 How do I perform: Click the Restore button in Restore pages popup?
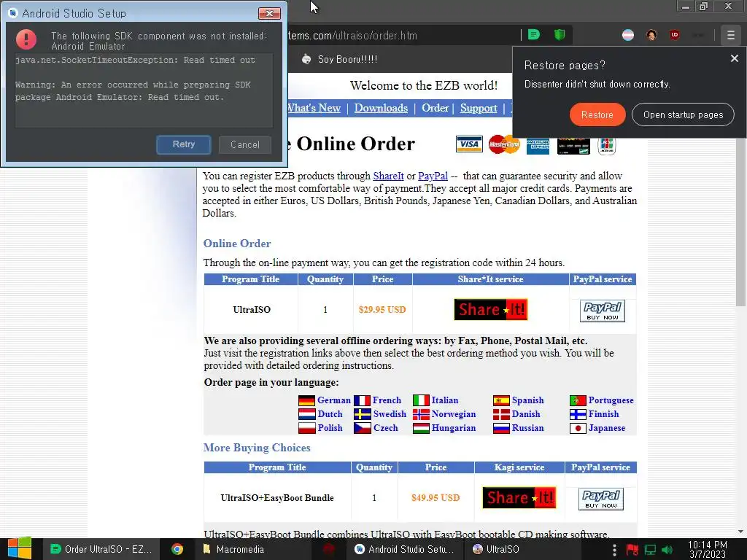click(x=597, y=114)
